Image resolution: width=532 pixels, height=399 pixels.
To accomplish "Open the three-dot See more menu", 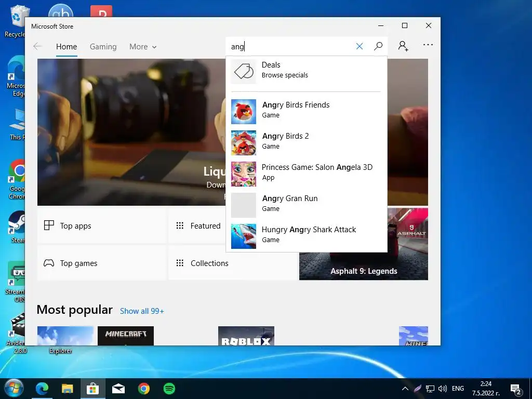I will pyautogui.click(x=428, y=45).
